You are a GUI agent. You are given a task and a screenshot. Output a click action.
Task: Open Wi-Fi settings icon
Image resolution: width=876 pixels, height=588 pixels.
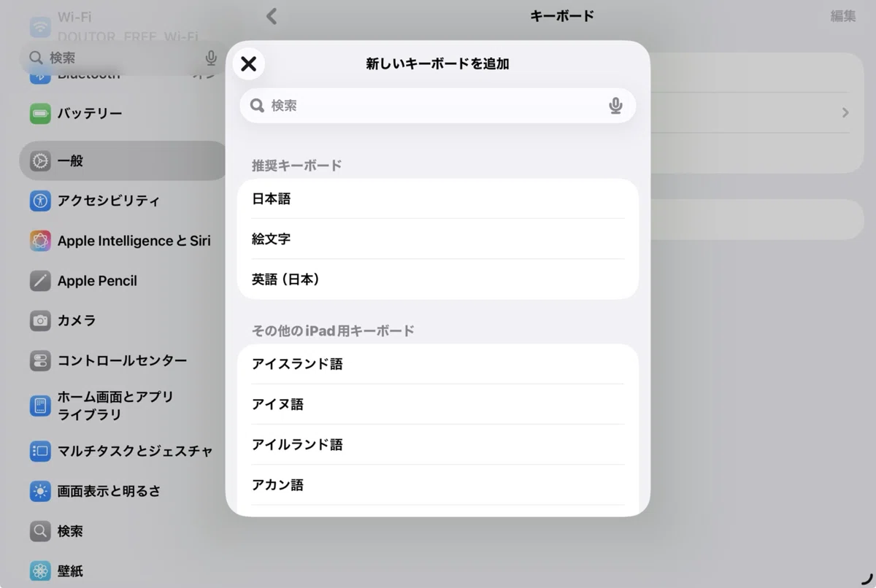click(x=40, y=26)
